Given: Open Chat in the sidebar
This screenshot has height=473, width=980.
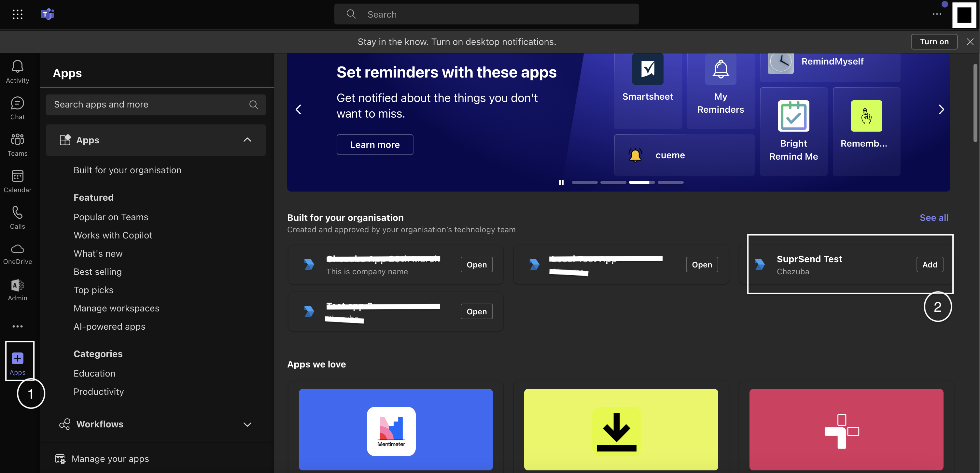Looking at the screenshot, I should [18, 108].
